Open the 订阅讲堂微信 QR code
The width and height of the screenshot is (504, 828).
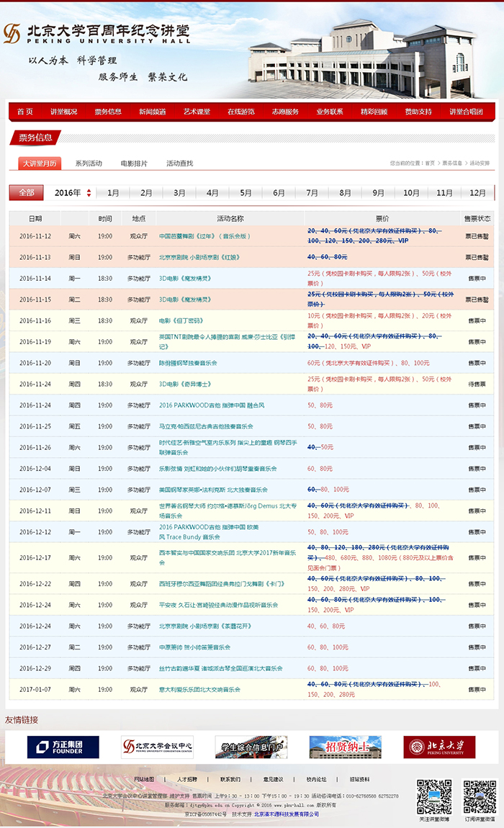click(x=480, y=797)
